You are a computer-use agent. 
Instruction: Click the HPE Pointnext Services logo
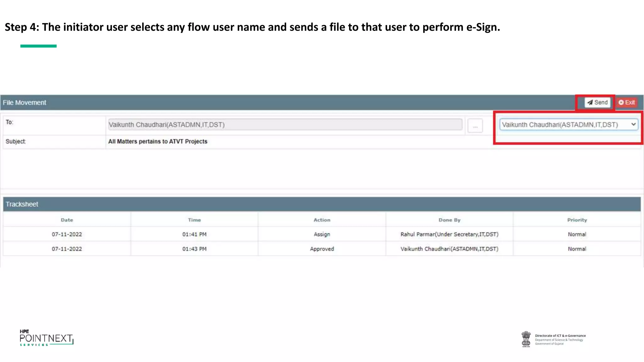[x=47, y=338]
